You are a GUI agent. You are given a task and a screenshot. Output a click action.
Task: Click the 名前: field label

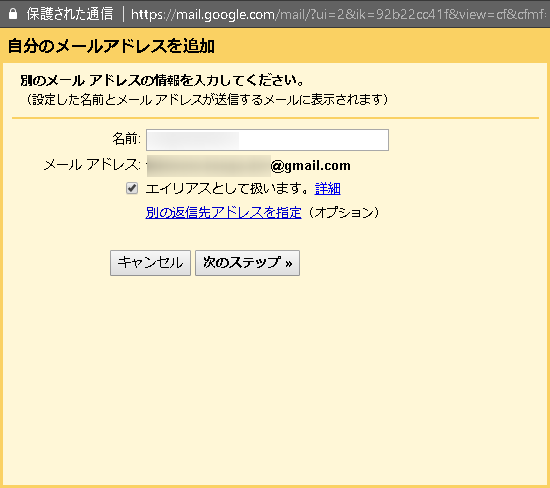coord(126,139)
